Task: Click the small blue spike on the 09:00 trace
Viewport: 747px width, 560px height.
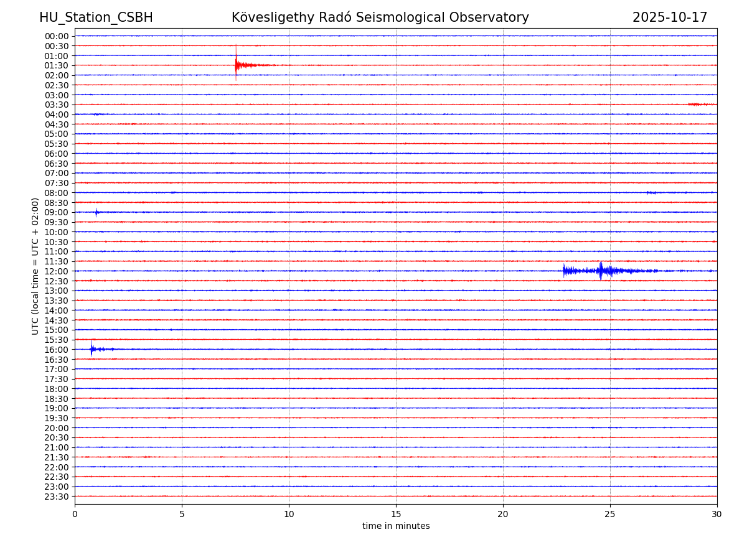Action: pyautogui.click(x=96, y=212)
